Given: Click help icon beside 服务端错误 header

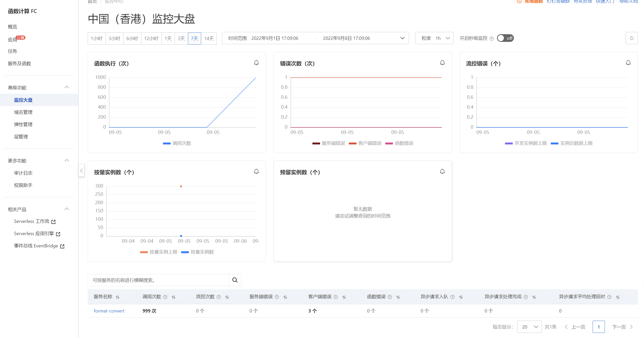Looking at the screenshot, I should pyautogui.click(x=277, y=297).
